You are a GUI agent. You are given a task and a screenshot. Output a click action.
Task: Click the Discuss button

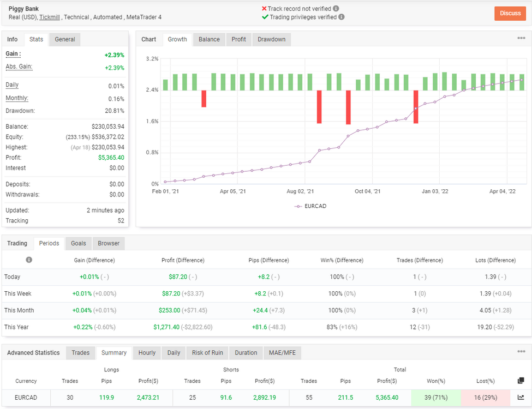(510, 13)
